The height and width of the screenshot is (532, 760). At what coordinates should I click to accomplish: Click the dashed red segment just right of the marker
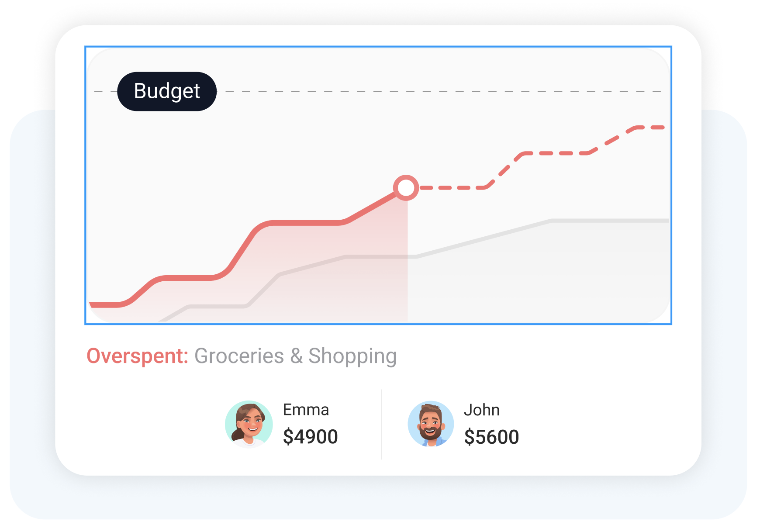(450, 188)
